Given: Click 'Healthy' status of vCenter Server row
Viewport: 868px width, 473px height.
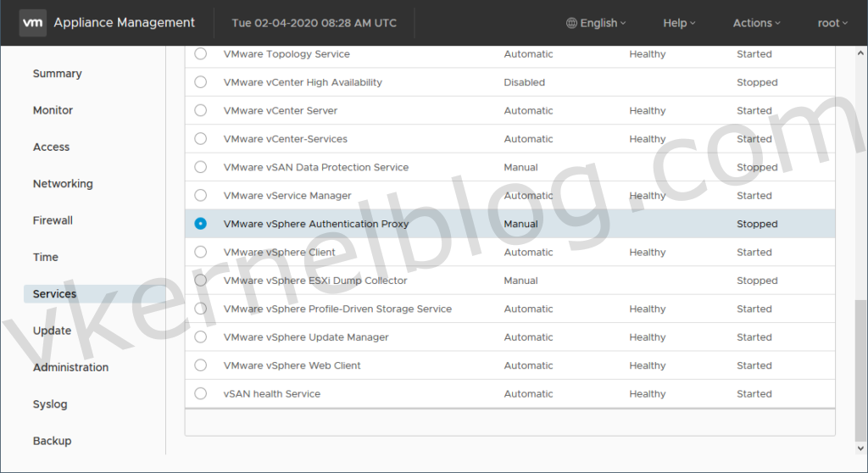Looking at the screenshot, I should tap(648, 111).
